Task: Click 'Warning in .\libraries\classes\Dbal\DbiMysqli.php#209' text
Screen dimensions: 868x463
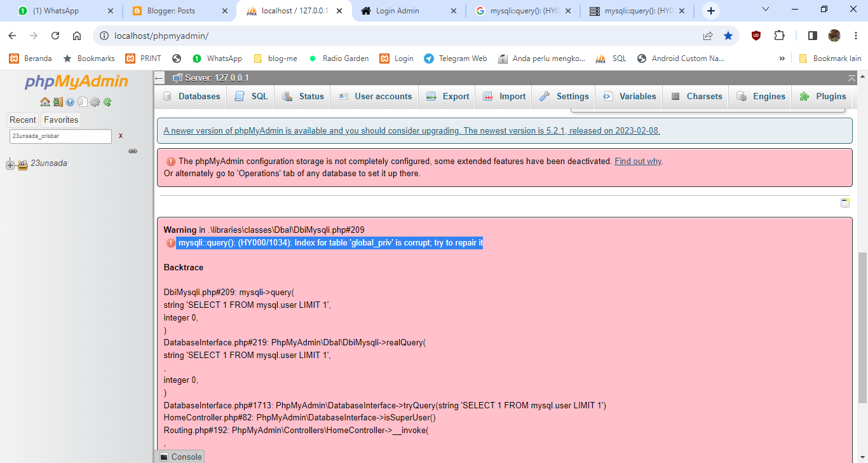Action: click(x=264, y=230)
